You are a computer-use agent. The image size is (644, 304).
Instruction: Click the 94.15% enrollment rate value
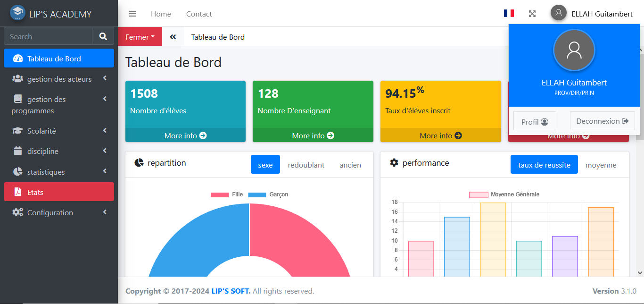pos(405,93)
